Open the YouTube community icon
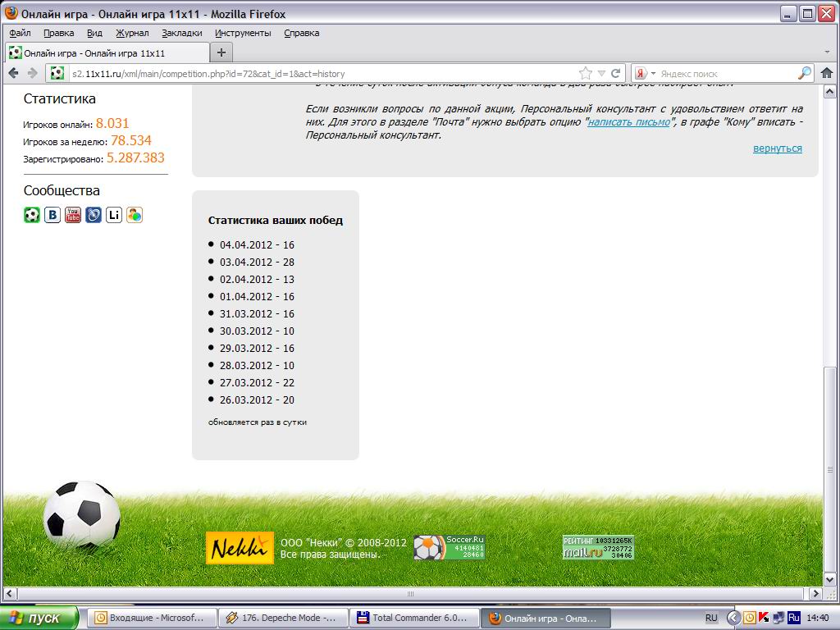Screen dimensions: 840x630 pos(73,215)
